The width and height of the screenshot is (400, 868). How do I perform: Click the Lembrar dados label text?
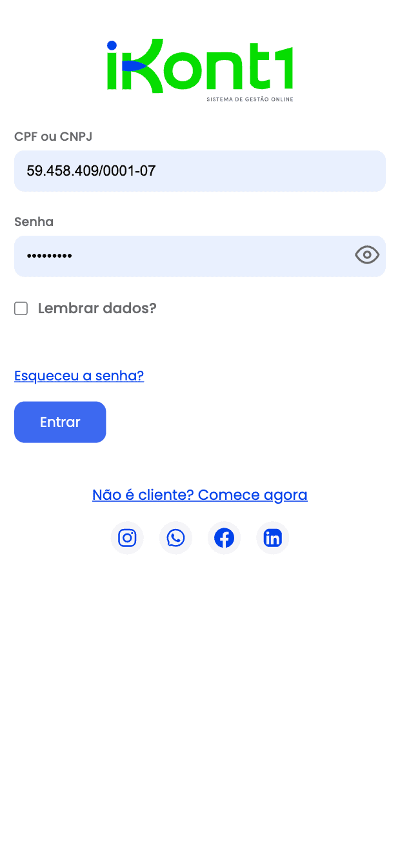(97, 308)
